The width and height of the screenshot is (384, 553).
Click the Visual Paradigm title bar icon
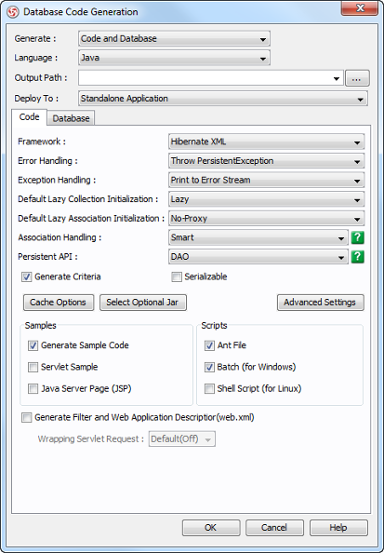pos(12,12)
